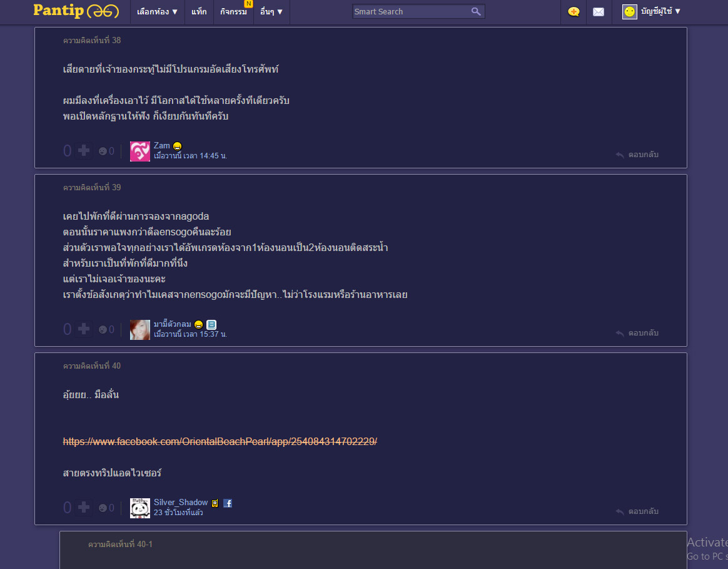
Task: Open the แท็ก menu item
Action: click(199, 12)
